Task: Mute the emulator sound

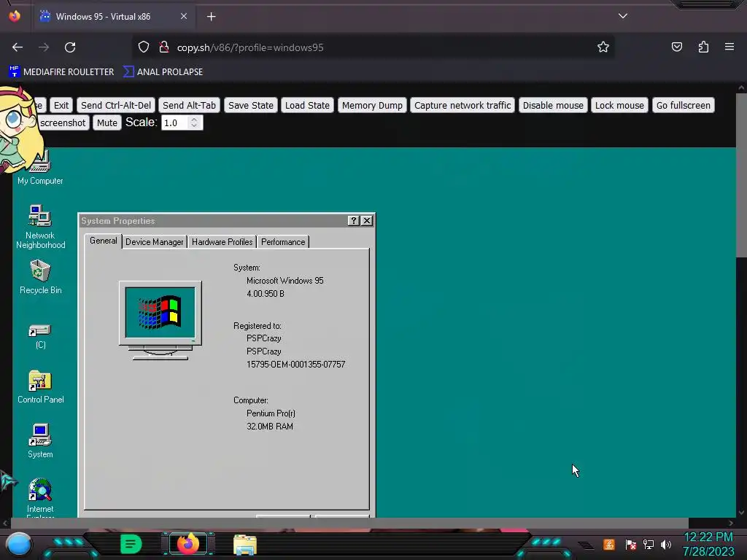Action: coord(107,122)
